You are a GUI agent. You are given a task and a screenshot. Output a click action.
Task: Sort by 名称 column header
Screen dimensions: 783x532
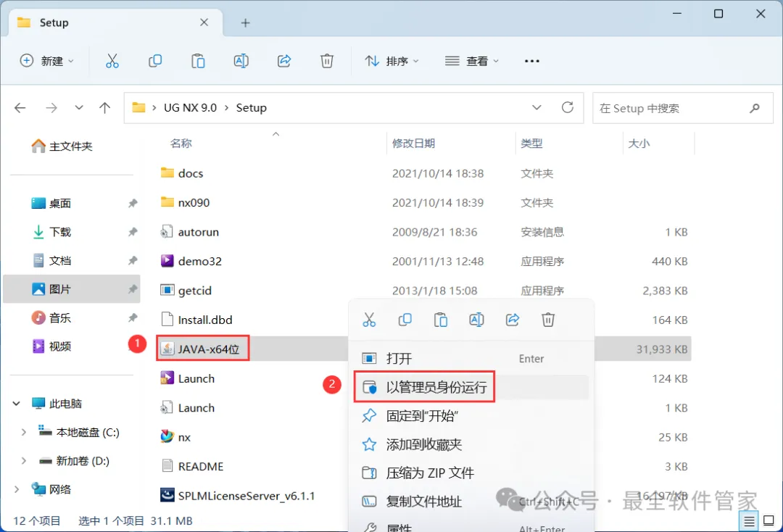pos(181,144)
